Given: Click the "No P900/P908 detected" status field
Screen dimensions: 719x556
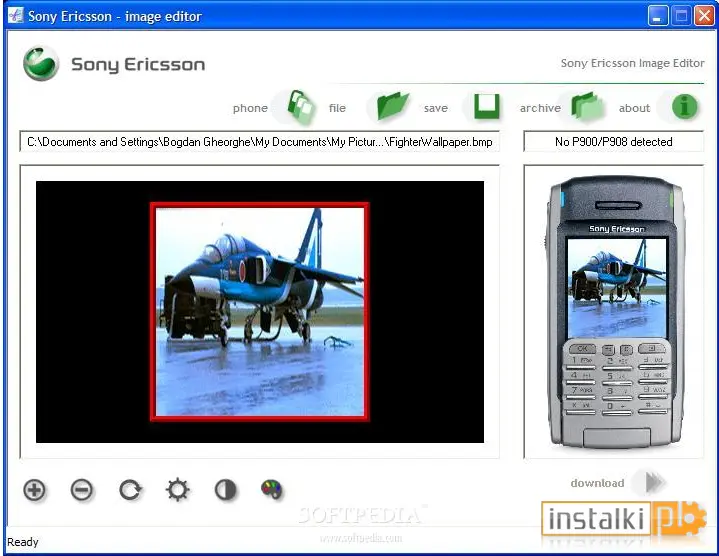Looking at the screenshot, I should click(614, 142).
